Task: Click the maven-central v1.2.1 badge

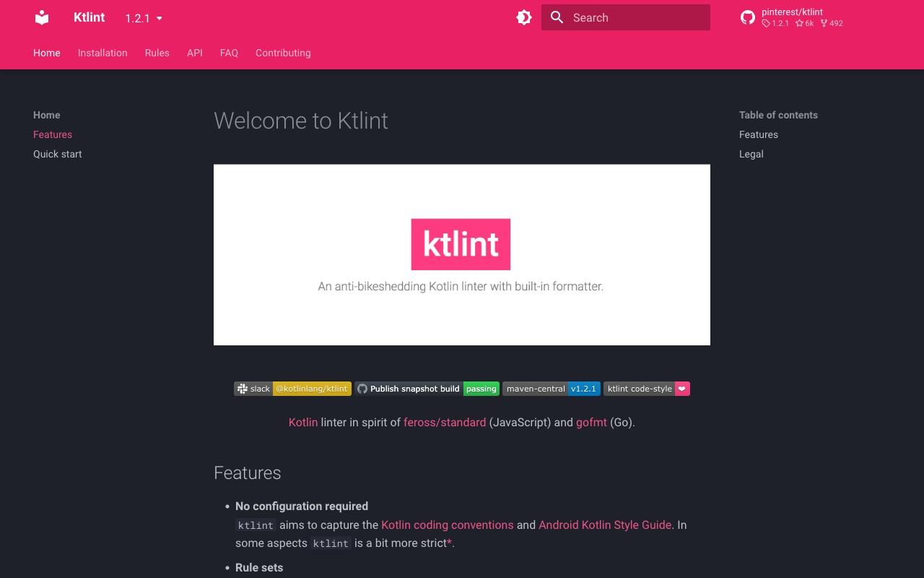Action: 552,389
